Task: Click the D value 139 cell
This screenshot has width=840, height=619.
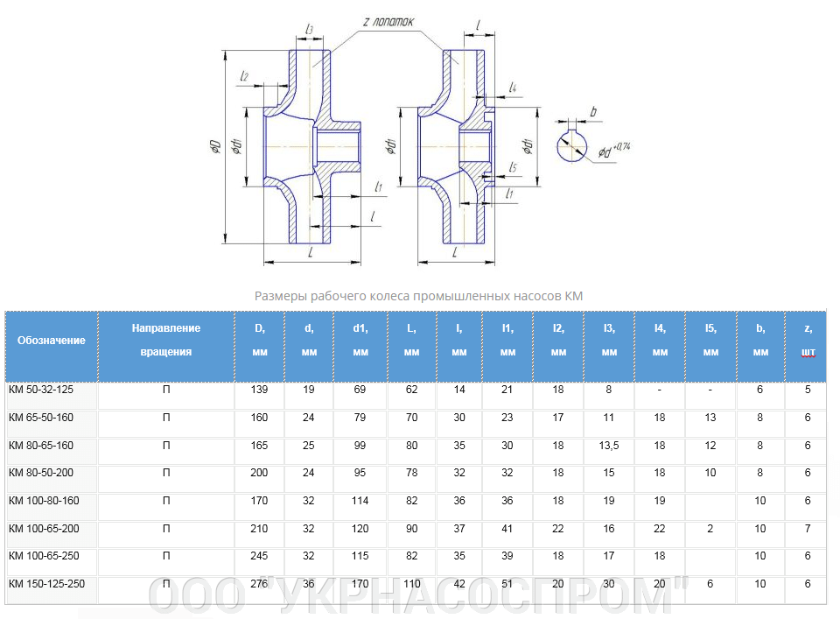Action: (x=259, y=390)
